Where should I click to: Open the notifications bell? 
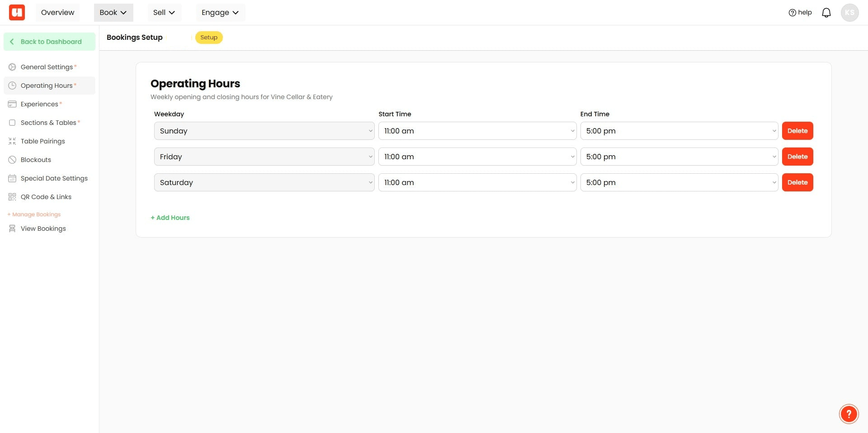tap(826, 13)
